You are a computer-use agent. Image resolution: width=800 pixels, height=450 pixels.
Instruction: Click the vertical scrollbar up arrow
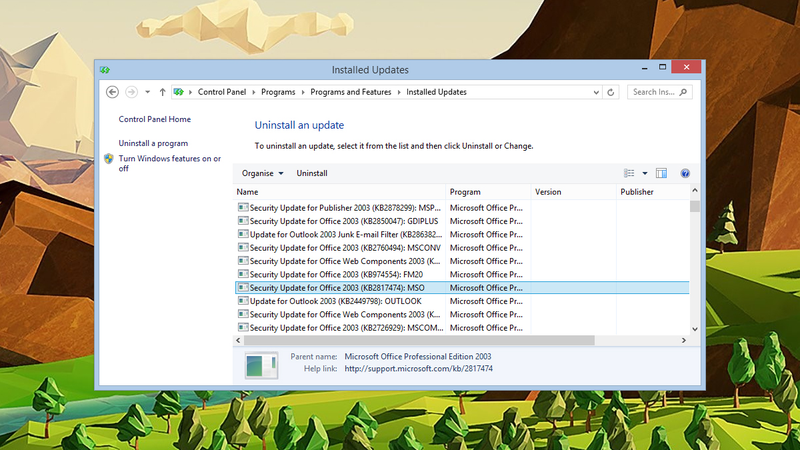[694, 190]
